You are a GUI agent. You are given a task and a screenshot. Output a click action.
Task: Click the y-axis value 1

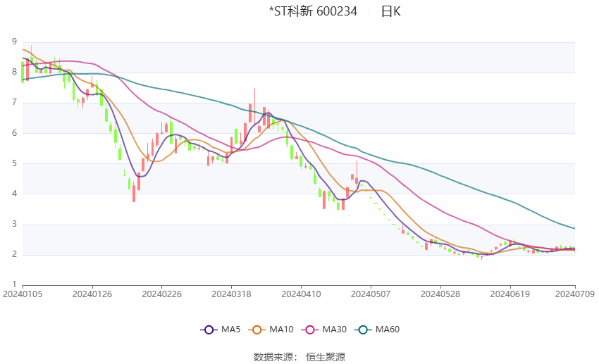pos(15,284)
